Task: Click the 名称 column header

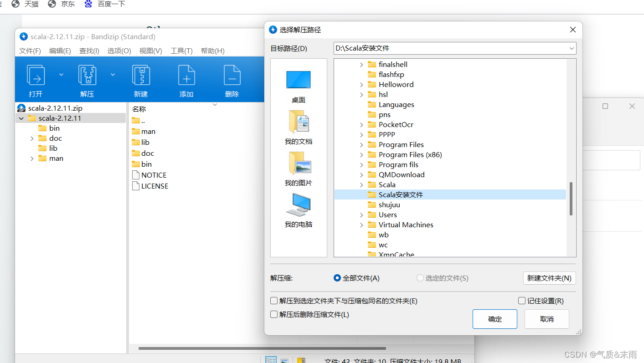Action: [x=139, y=109]
